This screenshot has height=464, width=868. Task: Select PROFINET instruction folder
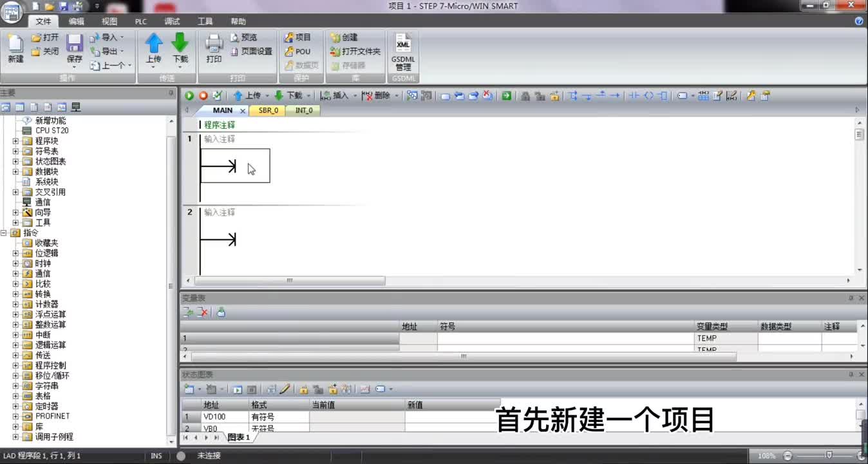[52, 416]
